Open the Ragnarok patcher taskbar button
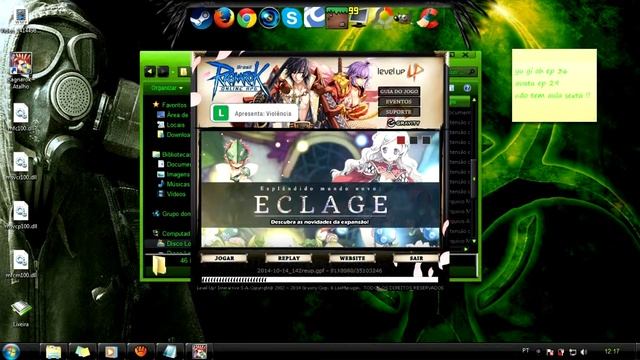640x360 pixels. pyautogui.click(x=199, y=351)
